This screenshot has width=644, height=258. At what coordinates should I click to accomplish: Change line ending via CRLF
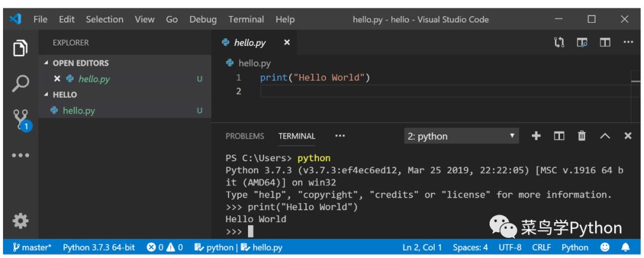pyautogui.click(x=541, y=247)
